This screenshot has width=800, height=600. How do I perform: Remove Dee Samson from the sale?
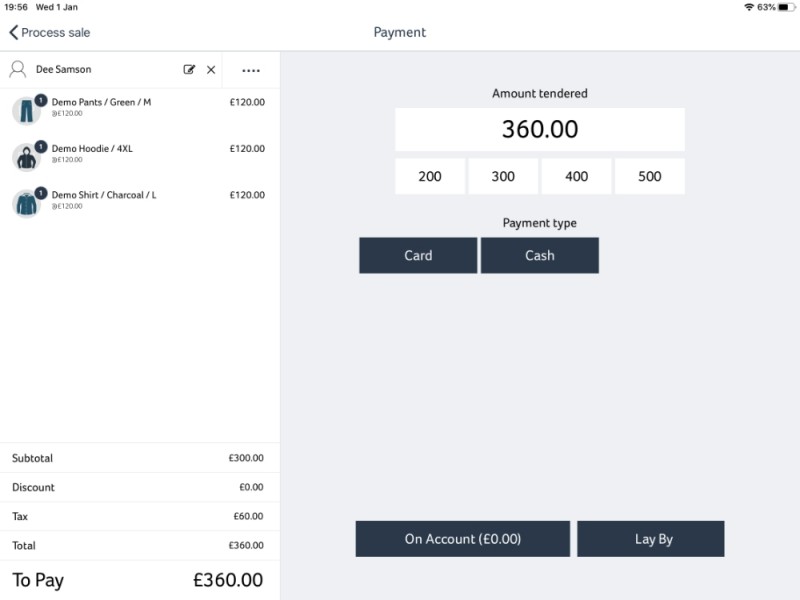tap(209, 70)
